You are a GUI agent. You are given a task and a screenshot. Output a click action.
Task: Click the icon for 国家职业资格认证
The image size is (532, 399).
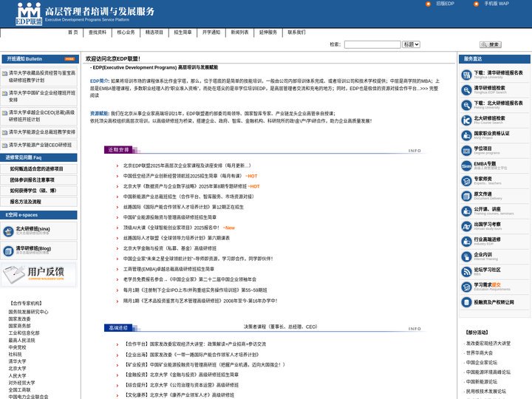(x=466, y=135)
